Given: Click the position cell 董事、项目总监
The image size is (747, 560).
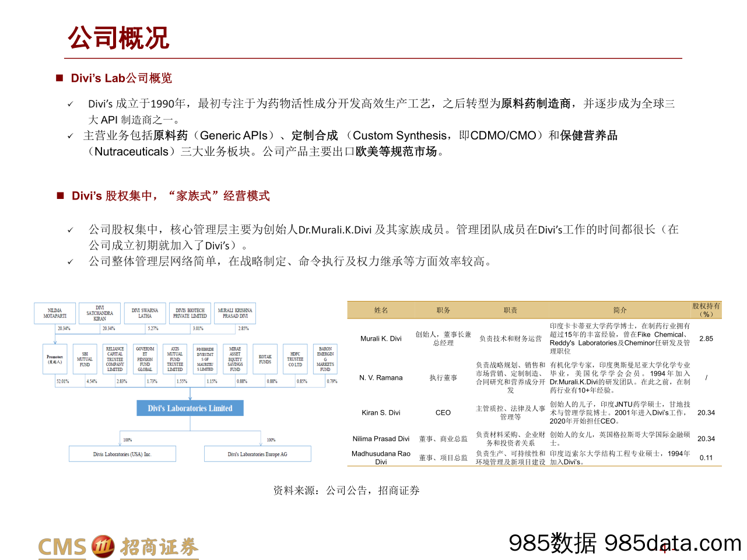Looking at the screenshot, I should click(443, 458).
